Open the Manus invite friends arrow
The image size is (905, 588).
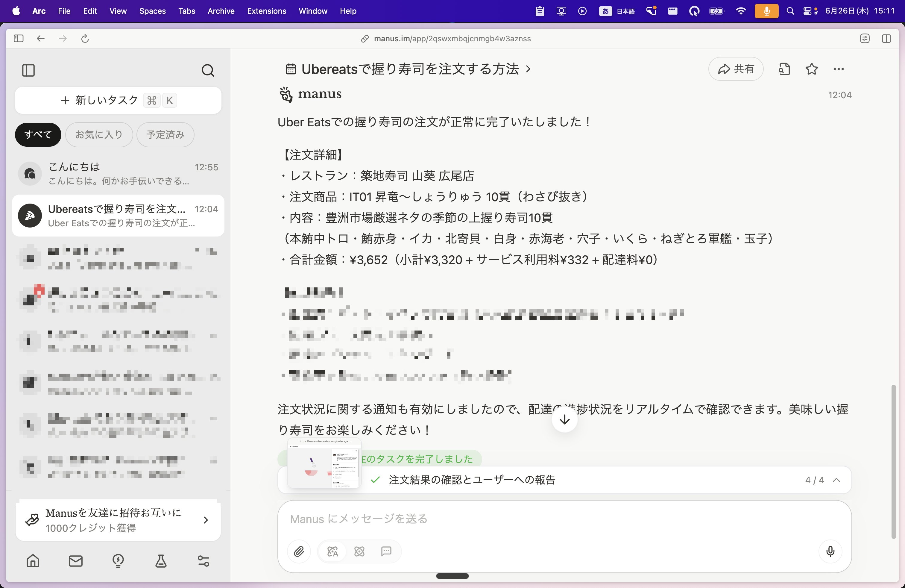tap(206, 520)
